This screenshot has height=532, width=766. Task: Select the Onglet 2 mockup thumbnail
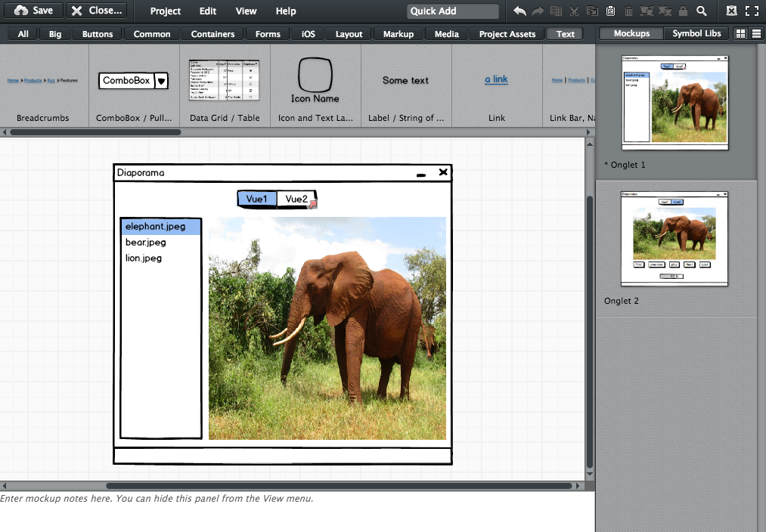674,239
